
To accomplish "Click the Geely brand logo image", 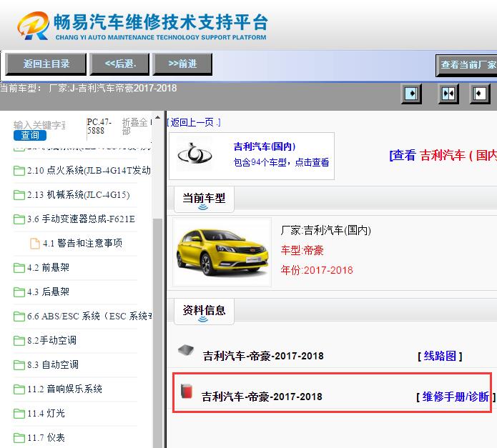I will coord(195,154).
